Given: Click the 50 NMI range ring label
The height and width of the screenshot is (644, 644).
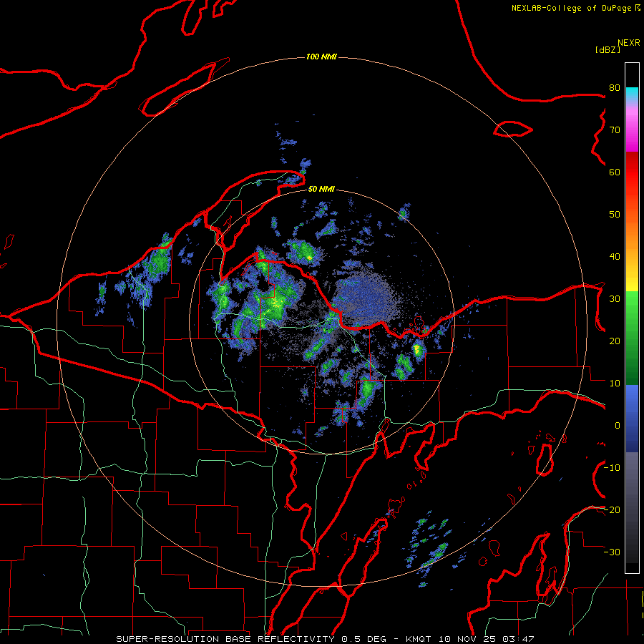Looking at the screenshot, I should (x=321, y=189).
